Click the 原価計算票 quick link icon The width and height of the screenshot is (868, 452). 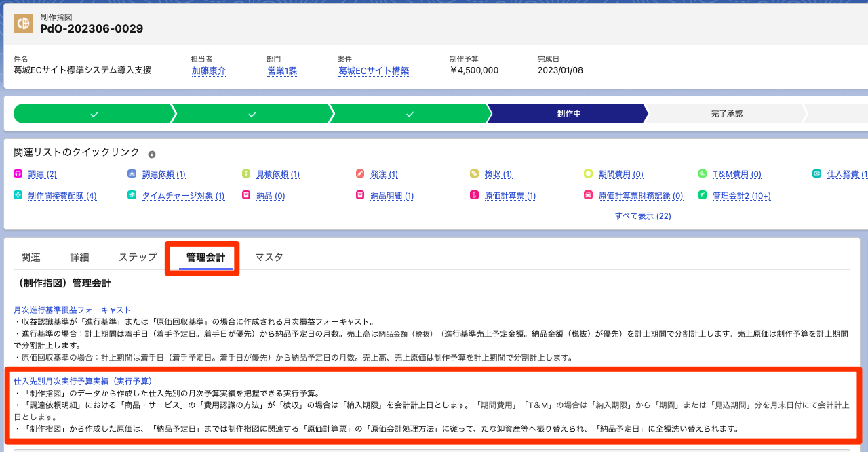(474, 196)
